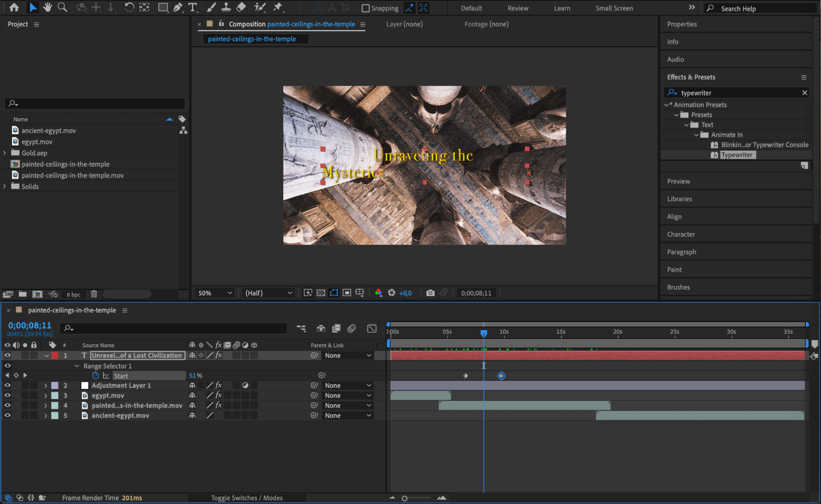Image resolution: width=821 pixels, height=504 pixels.
Task: Click the delete trash icon in Project panel
Action: [94, 294]
